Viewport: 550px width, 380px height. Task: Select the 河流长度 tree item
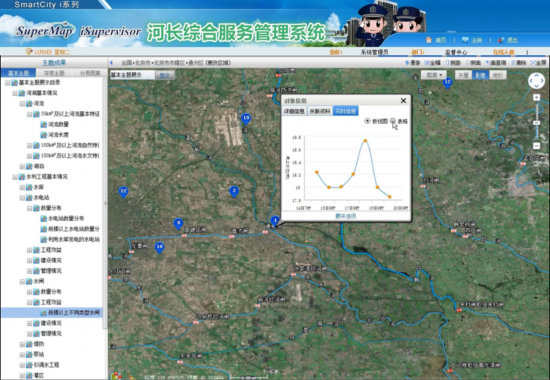(58, 135)
